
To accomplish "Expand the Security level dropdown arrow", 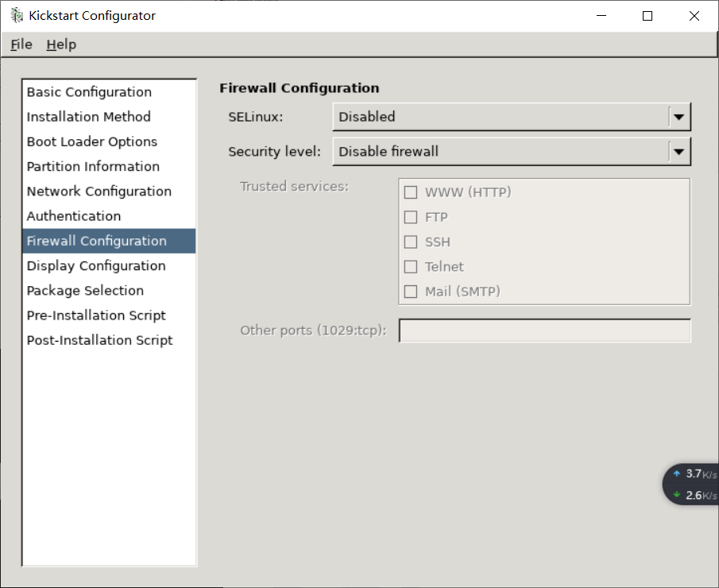I will tap(678, 151).
